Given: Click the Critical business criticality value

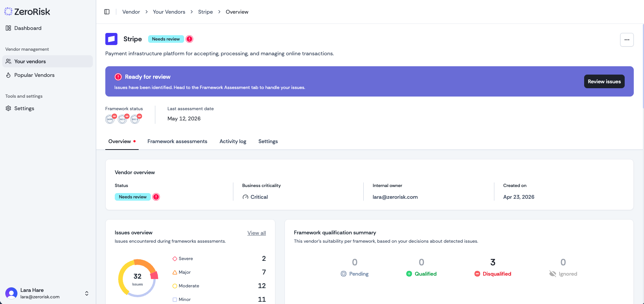Looking at the screenshot, I should (x=259, y=197).
